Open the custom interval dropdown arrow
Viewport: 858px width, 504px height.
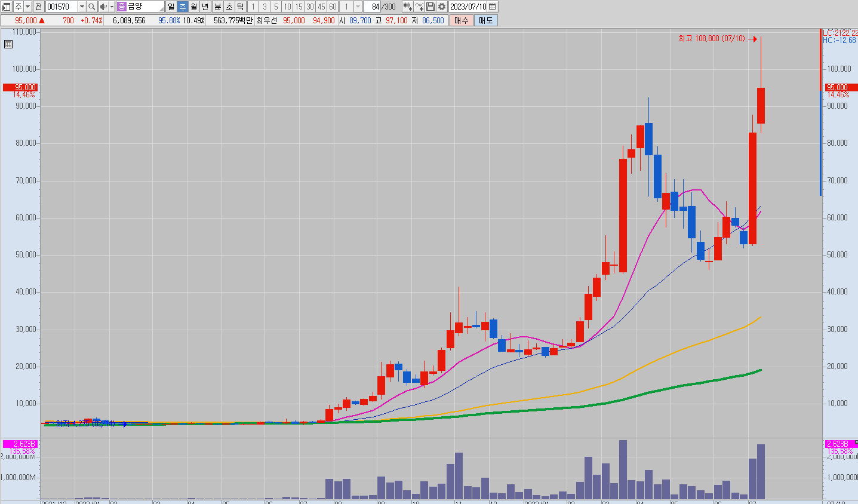(x=358, y=7)
